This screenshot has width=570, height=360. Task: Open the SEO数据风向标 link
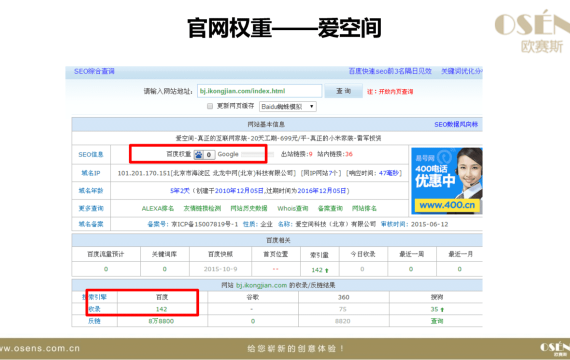pos(456,124)
